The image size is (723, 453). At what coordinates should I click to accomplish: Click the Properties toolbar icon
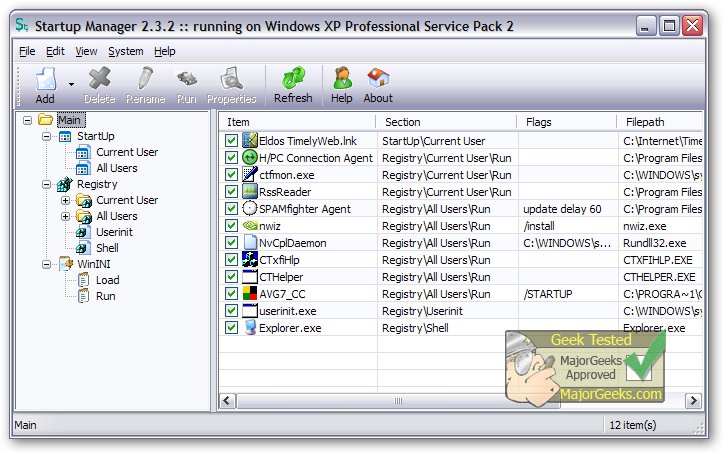point(231,78)
